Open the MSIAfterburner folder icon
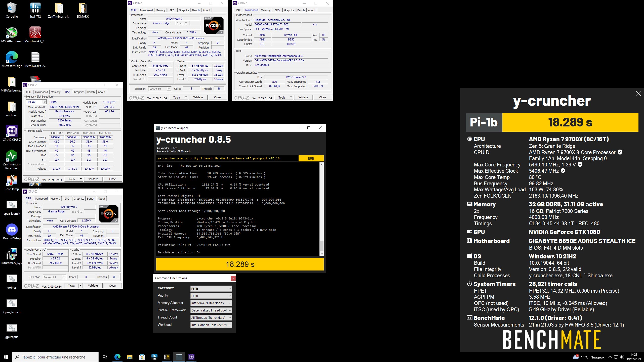 pyautogui.click(x=12, y=84)
